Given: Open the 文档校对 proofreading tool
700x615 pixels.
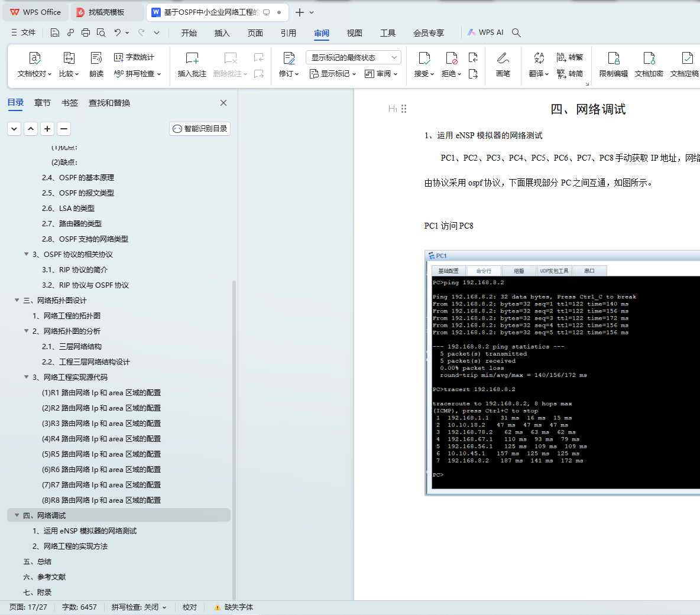Looking at the screenshot, I should coord(35,64).
